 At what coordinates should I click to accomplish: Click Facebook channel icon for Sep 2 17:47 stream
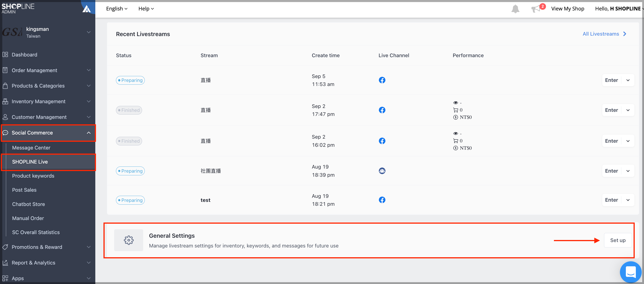click(382, 110)
